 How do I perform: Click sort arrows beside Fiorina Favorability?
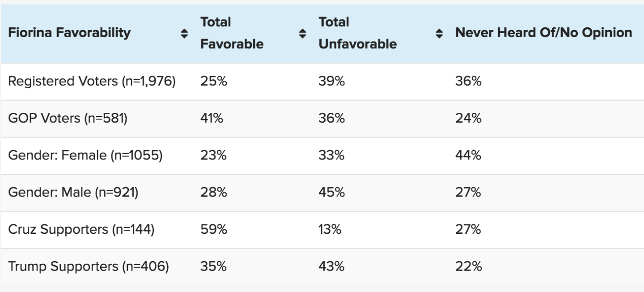pyautogui.click(x=184, y=33)
